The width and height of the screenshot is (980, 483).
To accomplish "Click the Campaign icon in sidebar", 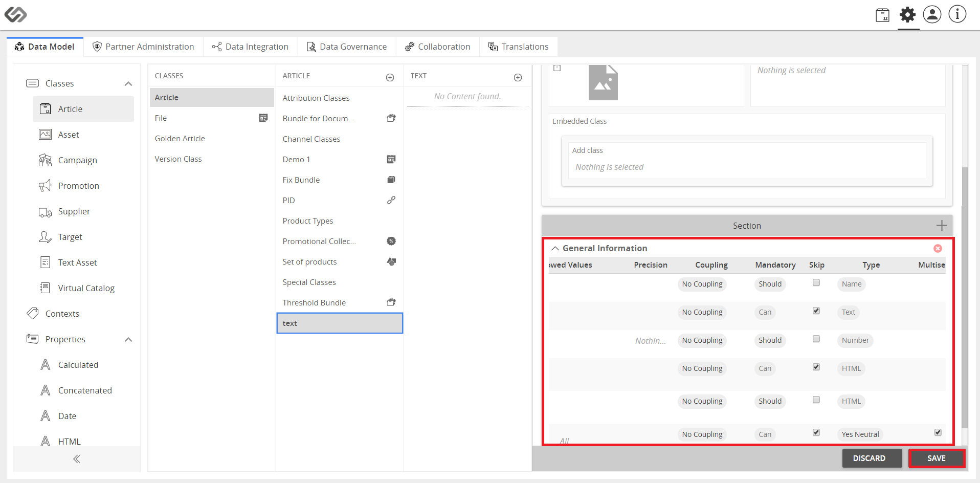I will [45, 160].
